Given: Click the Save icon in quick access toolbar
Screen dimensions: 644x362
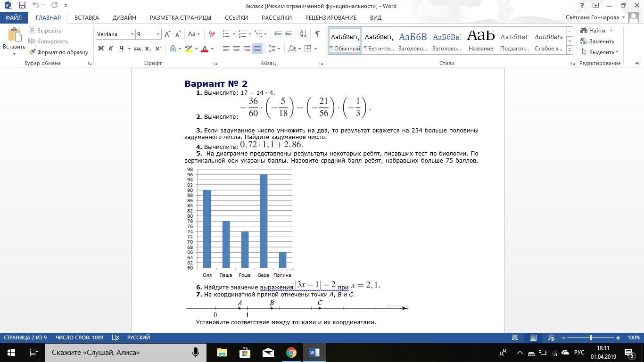Looking at the screenshot, I should [22, 6].
